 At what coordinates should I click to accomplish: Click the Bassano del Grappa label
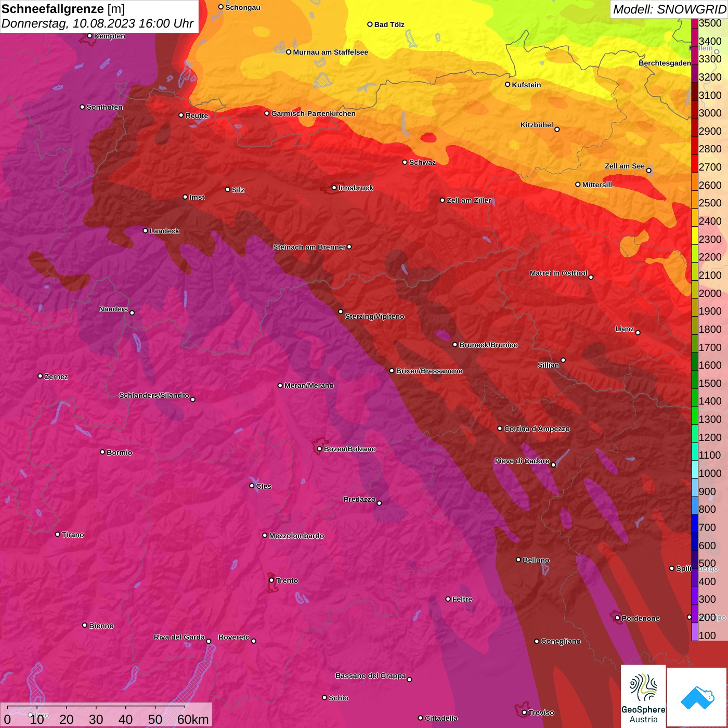[371, 675]
